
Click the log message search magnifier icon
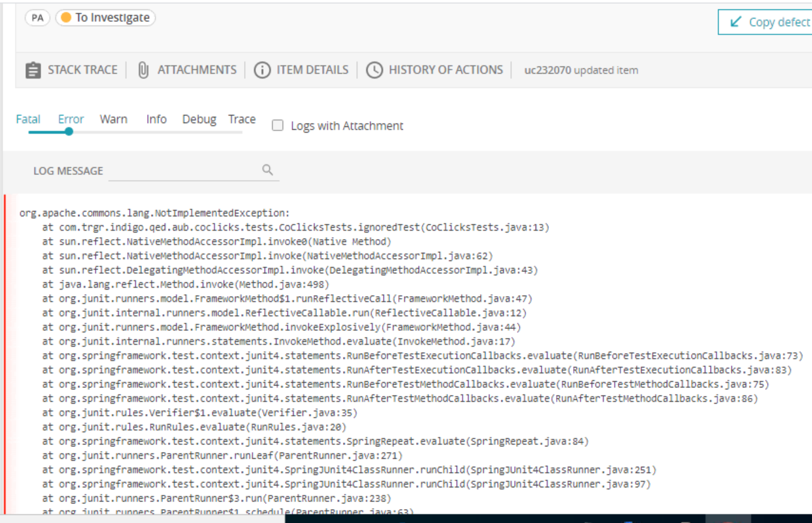pos(267,170)
